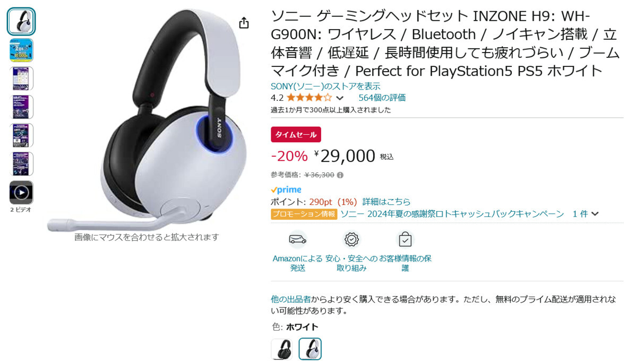Open the 他の出品者 other sellers link
Viewport: 637px width, 364px height.
[291, 299]
